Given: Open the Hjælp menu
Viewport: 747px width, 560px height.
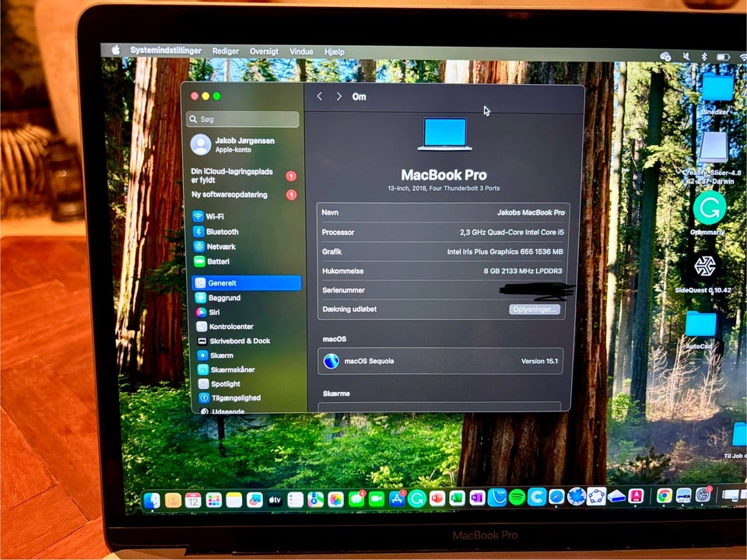Looking at the screenshot, I should point(334,52).
